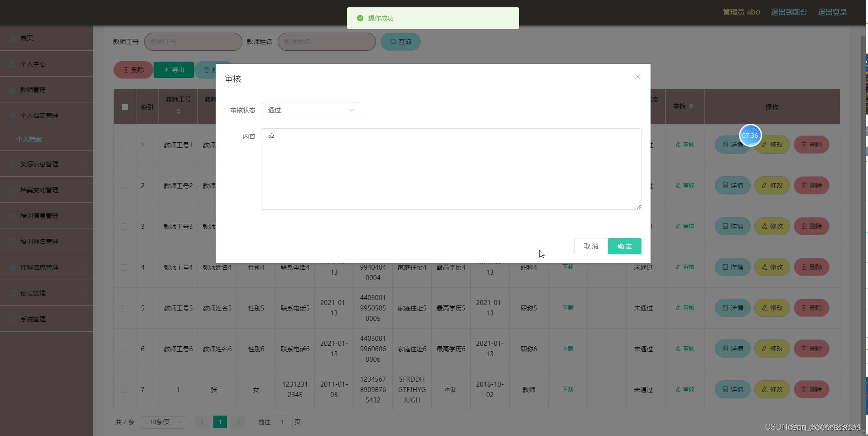Open the 10条/页 page size dropdown
868x436 pixels.
coord(164,422)
